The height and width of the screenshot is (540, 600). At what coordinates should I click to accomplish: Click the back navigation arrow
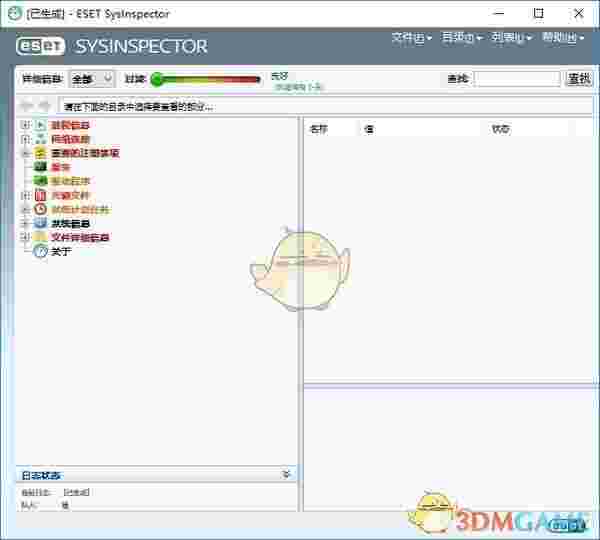[x=26, y=106]
